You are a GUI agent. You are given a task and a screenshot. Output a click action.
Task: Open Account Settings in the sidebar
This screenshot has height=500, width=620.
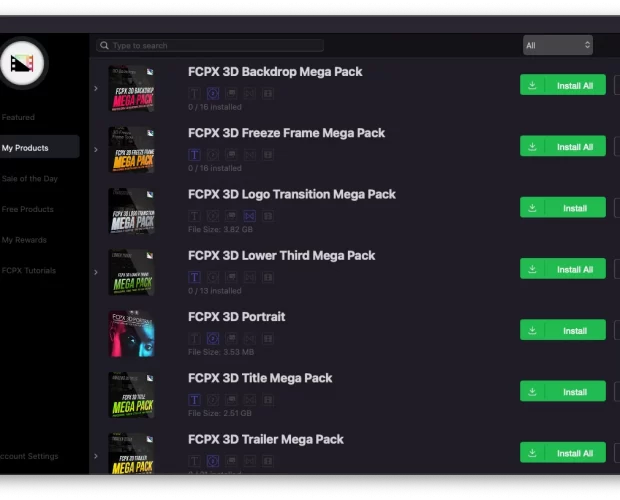click(x=29, y=456)
